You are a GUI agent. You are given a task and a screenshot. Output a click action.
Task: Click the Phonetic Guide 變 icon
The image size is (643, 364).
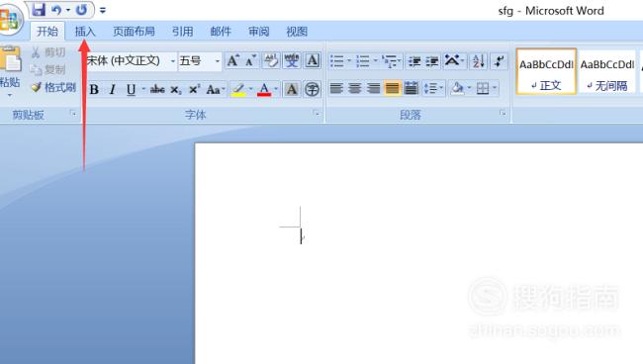coord(292,61)
